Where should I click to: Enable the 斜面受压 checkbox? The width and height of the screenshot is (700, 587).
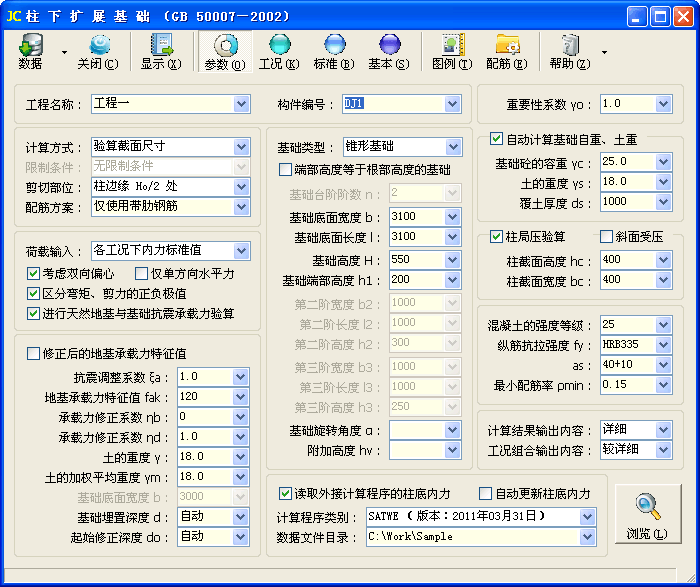coord(606,237)
